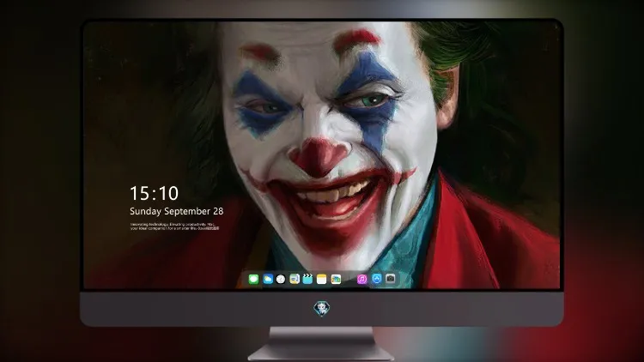Click the logo badge on monitor chin
Viewport: 644px width, 362px height.
322,309
